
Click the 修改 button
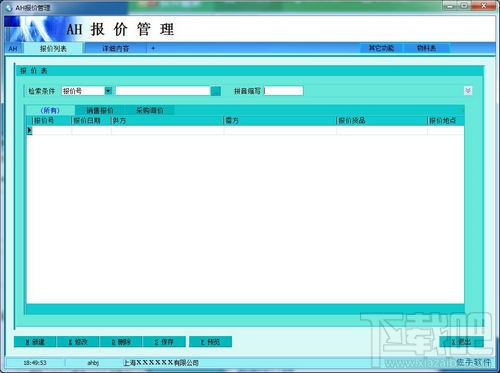click(x=78, y=342)
